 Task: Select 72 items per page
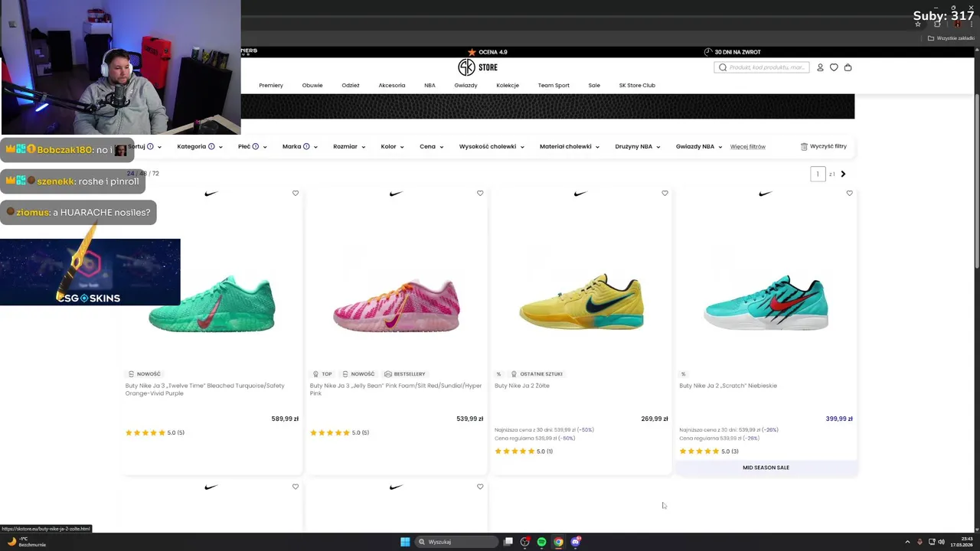coord(155,174)
